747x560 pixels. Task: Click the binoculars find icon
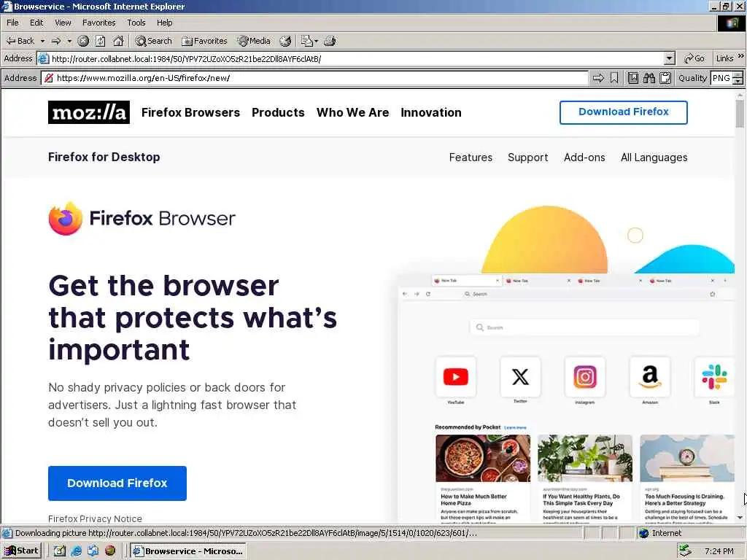(x=649, y=78)
